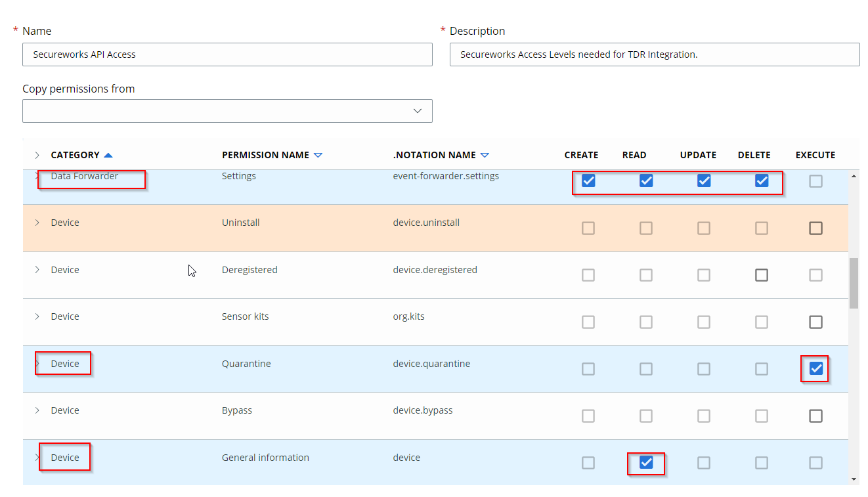The height and width of the screenshot is (497, 868).
Task: Enable Execute for device.uninstall
Action: coord(815,228)
